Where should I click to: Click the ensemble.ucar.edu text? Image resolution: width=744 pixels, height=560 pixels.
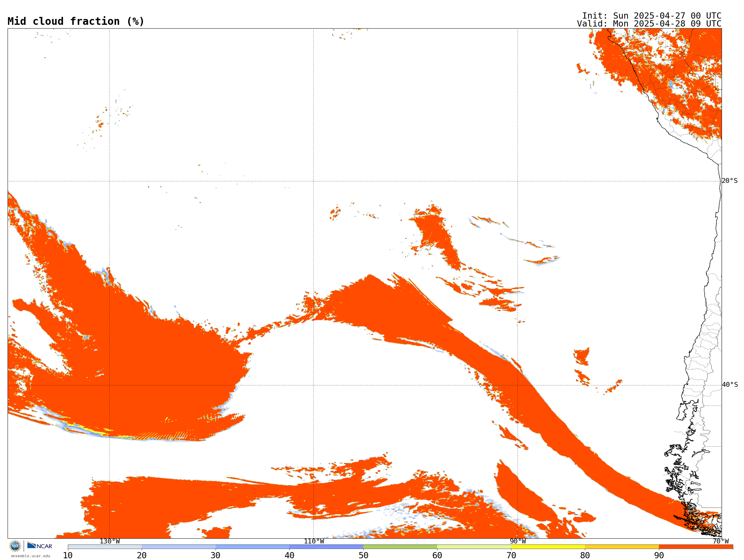pyautogui.click(x=31, y=556)
